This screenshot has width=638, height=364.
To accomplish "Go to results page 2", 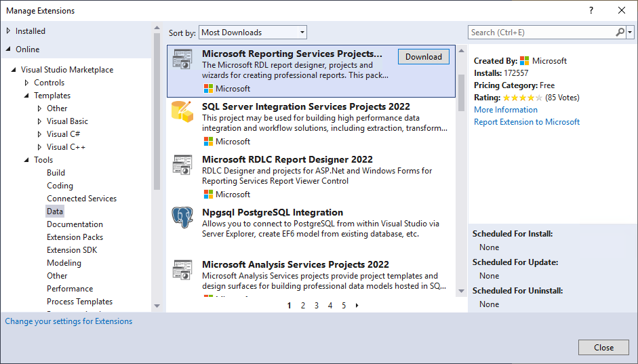I will [302, 306].
